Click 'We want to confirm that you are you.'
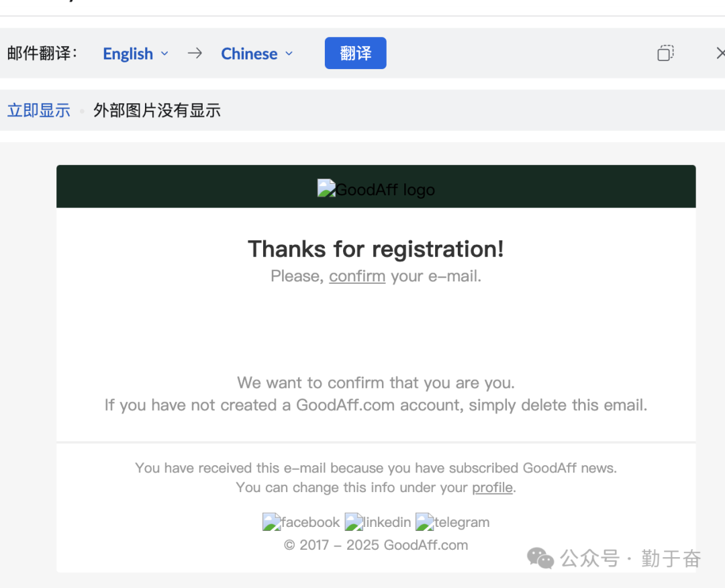This screenshot has height=588, width=725. click(x=376, y=383)
